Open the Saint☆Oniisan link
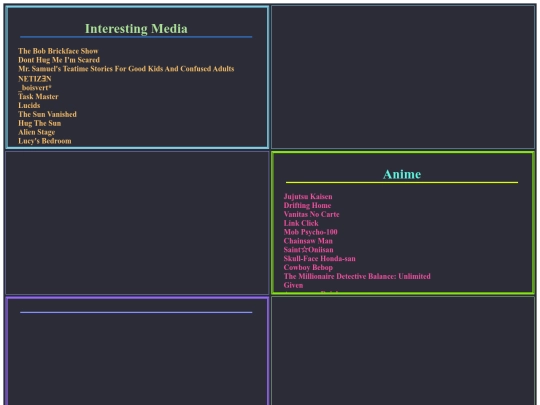This screenshot has width=540, height=405. pyautogui.click(x=309, y=250)
